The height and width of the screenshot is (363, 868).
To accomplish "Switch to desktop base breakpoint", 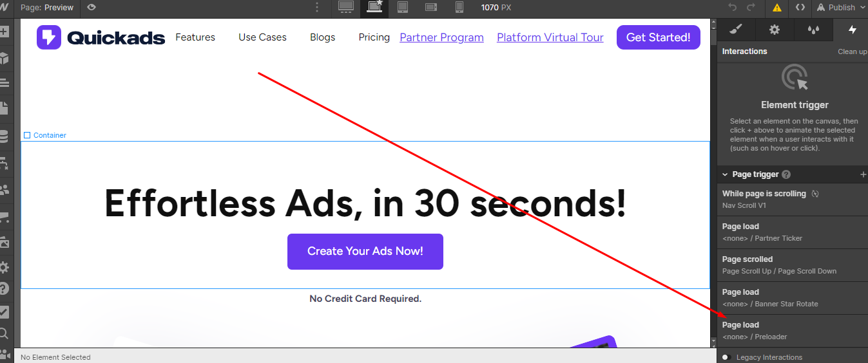I will point(346,7).
